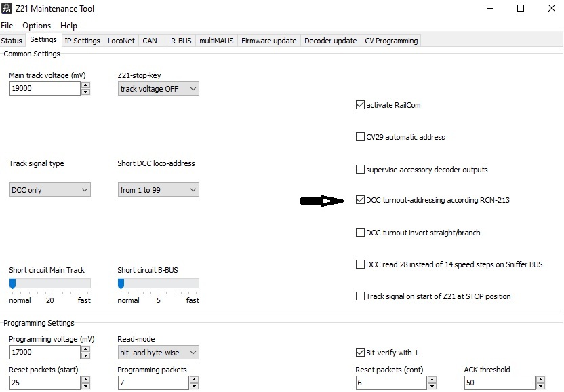This screenshot has width=564, height=392.
Task: Open the File menu
Action: point(7,26)
